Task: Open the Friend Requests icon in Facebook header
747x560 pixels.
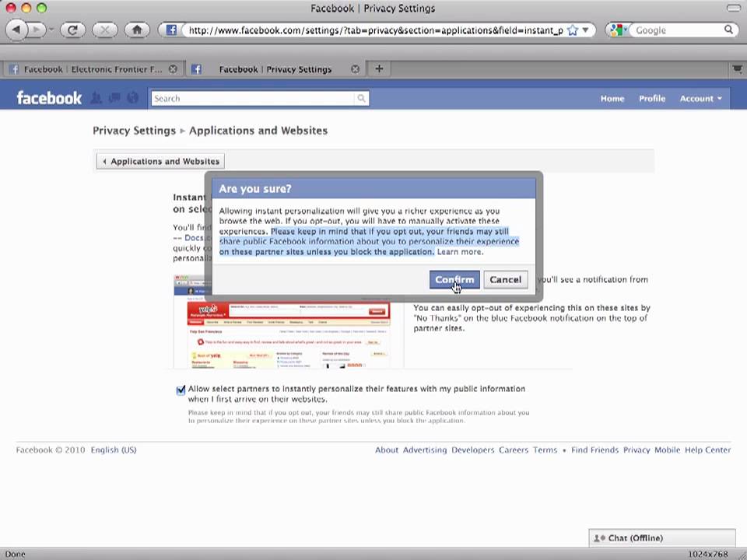Action: point(96,98)
